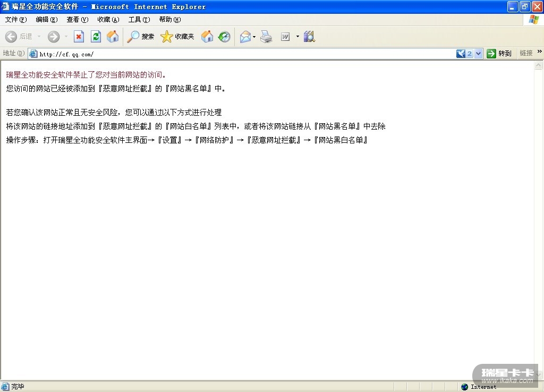Image resolution: width=544 pixels, height=392 pixels.
Task: Click the scrollbar up arrow
Action: coord(539,65)
